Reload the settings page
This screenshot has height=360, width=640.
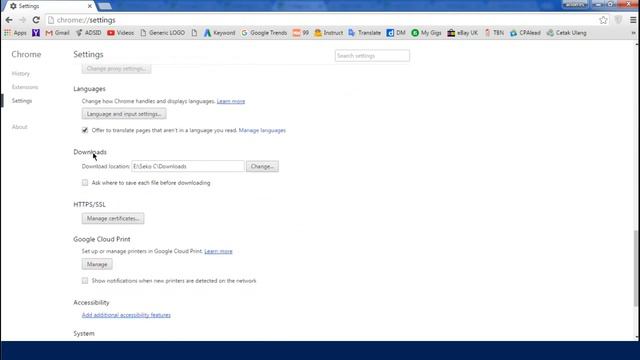click(36, 20)
